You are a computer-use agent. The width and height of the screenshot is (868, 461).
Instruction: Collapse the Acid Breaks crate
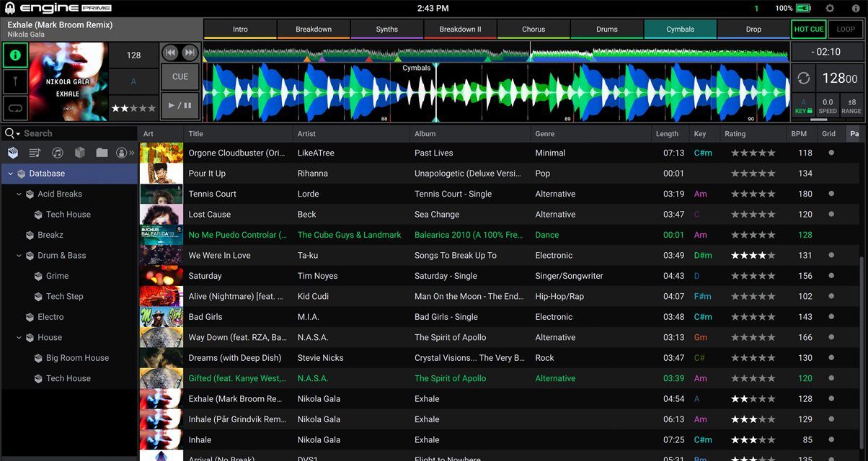click(19, 194)
